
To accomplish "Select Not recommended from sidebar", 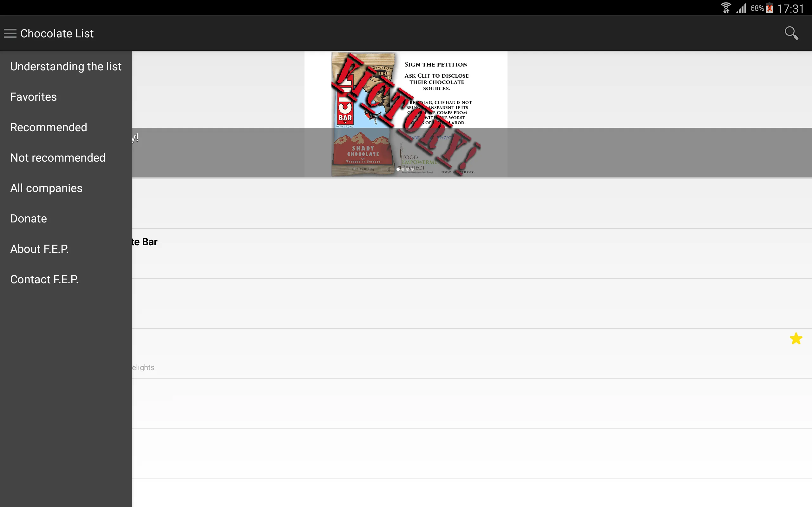I will pyautogui.click(x=57, y=158).
